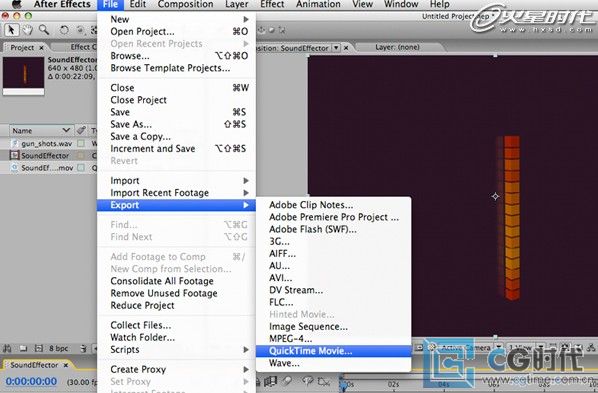598x393 pixels.
Task: Click the SoundEf....mov movie file icon
Action: 14,168
